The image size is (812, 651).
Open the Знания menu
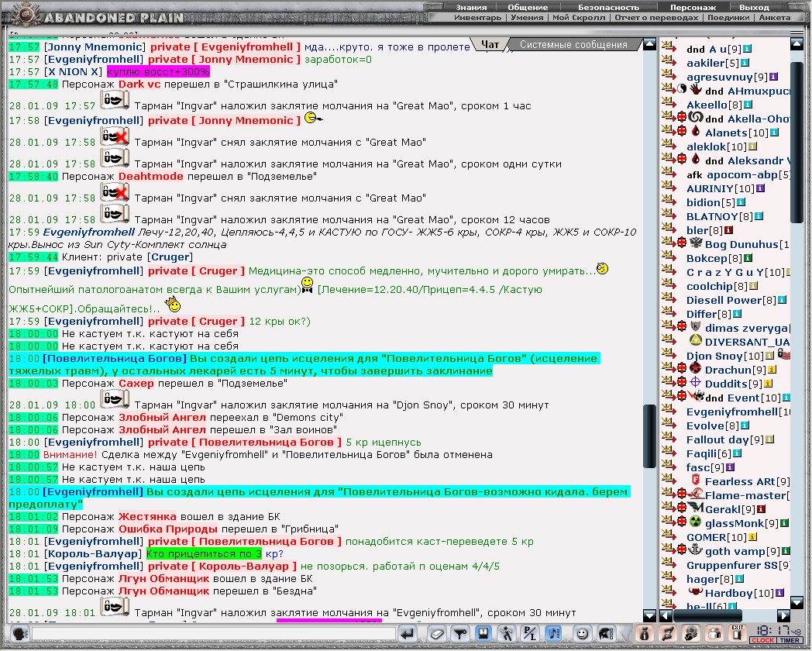[471, 7]
